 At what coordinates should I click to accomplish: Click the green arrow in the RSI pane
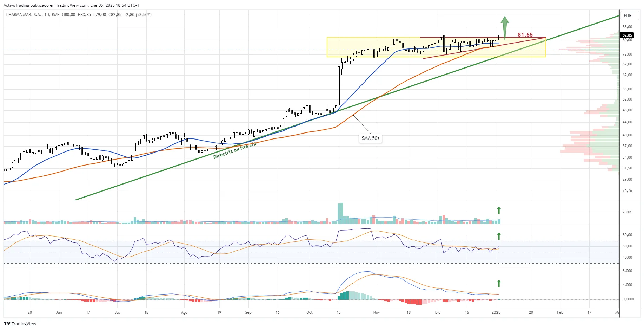pyautogui.click(x=499, y=236)
